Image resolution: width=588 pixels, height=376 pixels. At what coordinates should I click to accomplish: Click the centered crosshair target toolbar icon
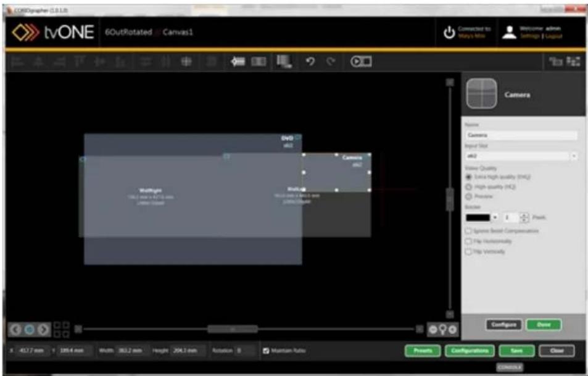pyautogui.click(x=186, y=62)
